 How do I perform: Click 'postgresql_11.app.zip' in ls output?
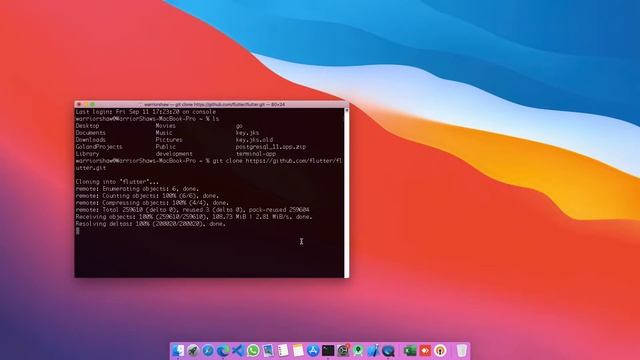271,147
